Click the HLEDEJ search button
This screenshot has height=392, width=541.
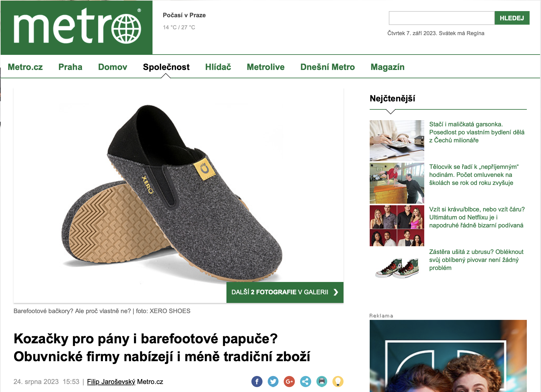512,18
